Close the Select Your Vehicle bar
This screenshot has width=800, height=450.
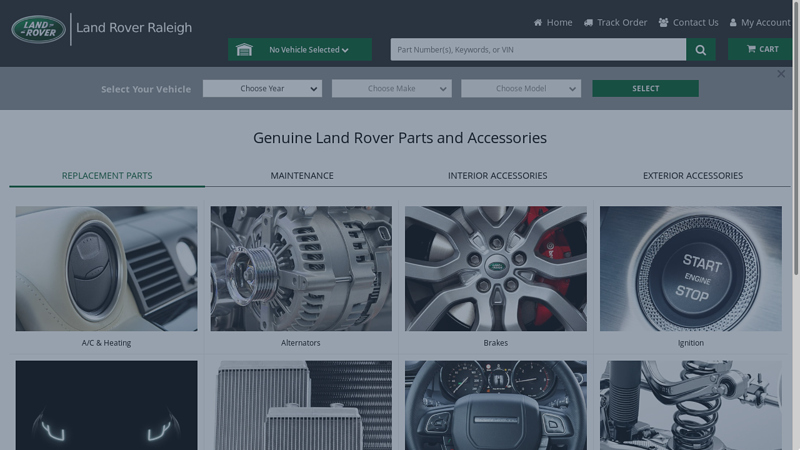[781, 74]
